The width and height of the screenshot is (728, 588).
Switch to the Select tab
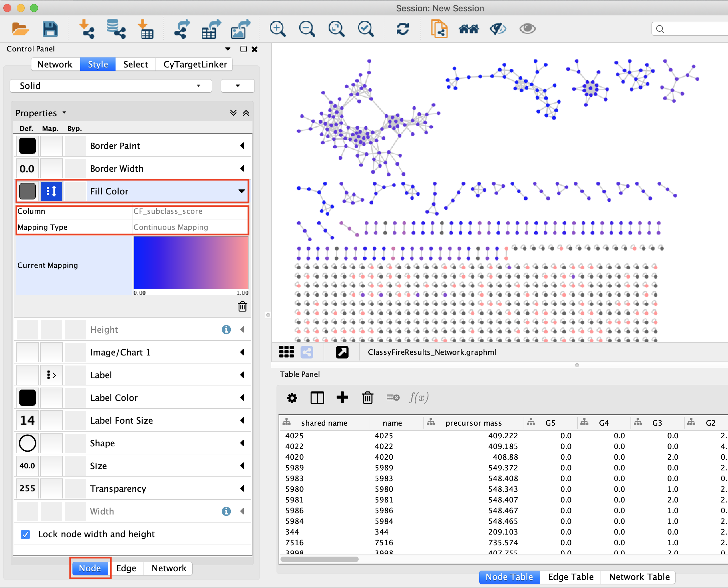coord(135,64)
